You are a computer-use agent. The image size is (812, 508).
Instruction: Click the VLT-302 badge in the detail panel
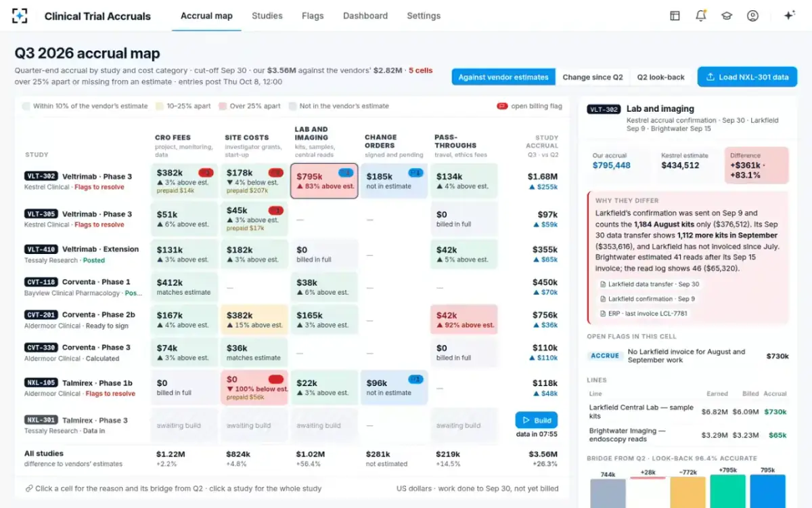[x=604, y=109]
